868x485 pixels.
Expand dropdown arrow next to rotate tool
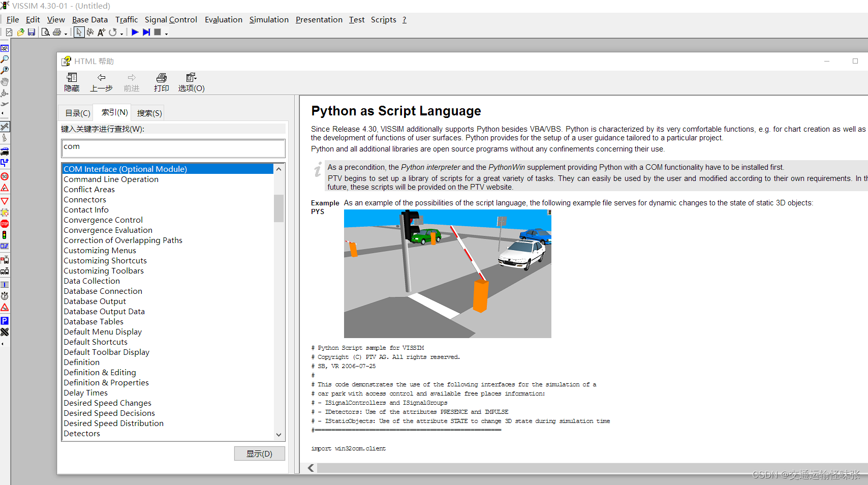pyautogui.click(x=121, y=34)
